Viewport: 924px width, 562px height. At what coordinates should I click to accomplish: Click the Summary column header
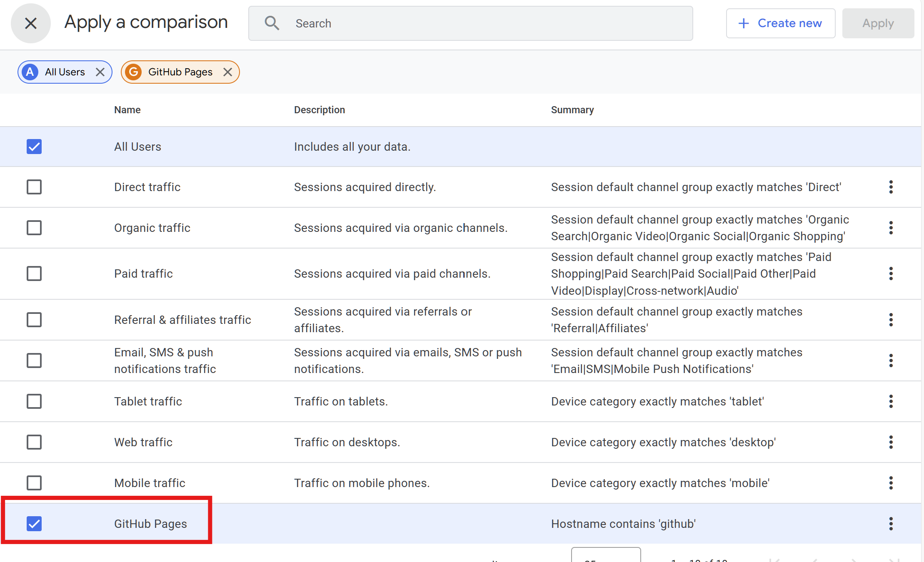point(572,110)
